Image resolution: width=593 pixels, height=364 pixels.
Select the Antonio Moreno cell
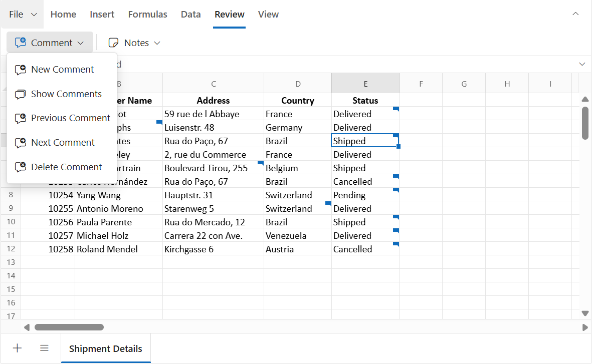click(x=119, y=209)
